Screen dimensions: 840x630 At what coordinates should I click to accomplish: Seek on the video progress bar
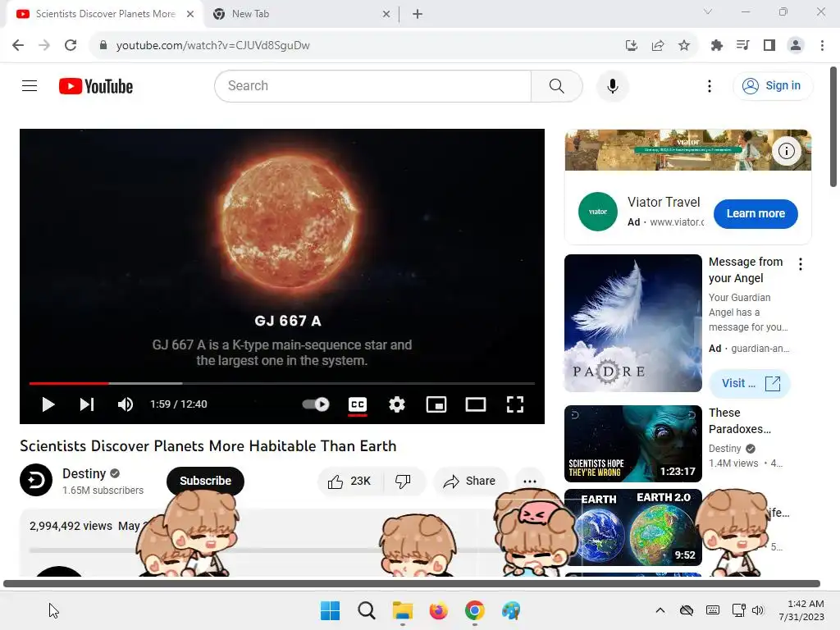click(282, 384)
